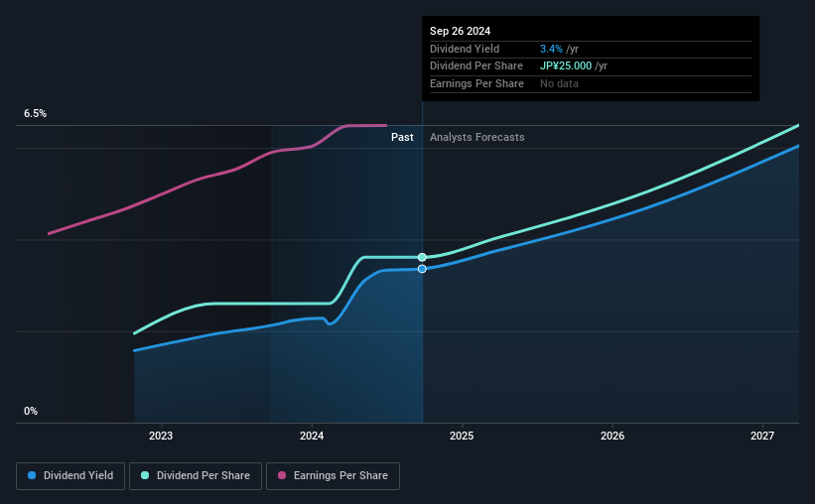
Task: Click the pink Earnings Per Share legend dot
Action: tap(282, 475)
